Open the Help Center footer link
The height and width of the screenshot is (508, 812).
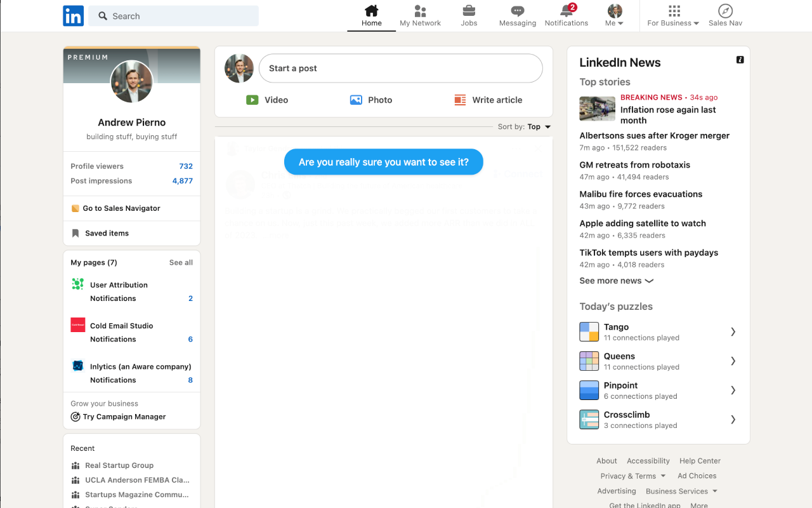click(700, 461)
